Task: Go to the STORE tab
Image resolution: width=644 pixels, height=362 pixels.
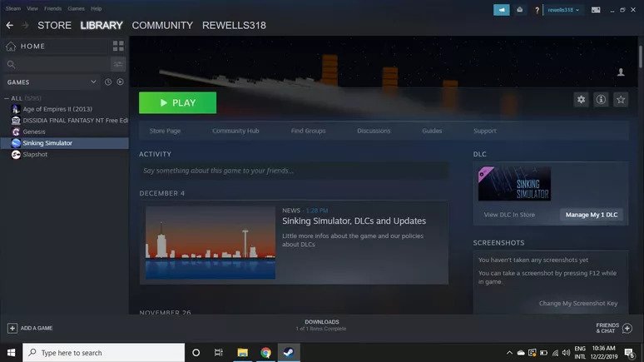Action: point(54,26)
